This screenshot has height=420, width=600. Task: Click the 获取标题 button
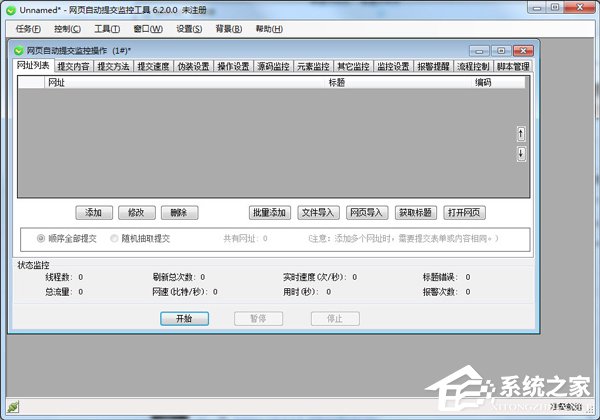coord(416,213)
